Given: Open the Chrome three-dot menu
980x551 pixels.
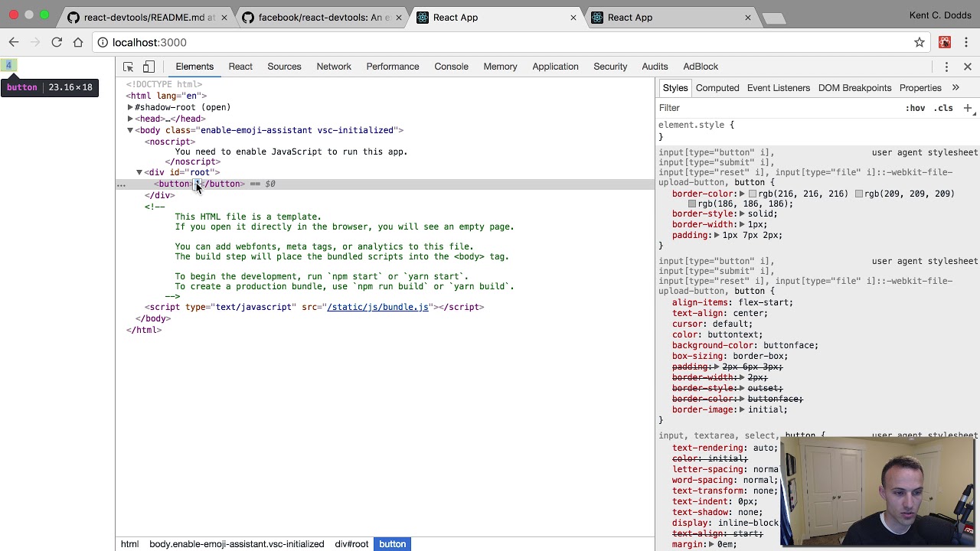Looking at the screenshot, I should coord(967,42).
